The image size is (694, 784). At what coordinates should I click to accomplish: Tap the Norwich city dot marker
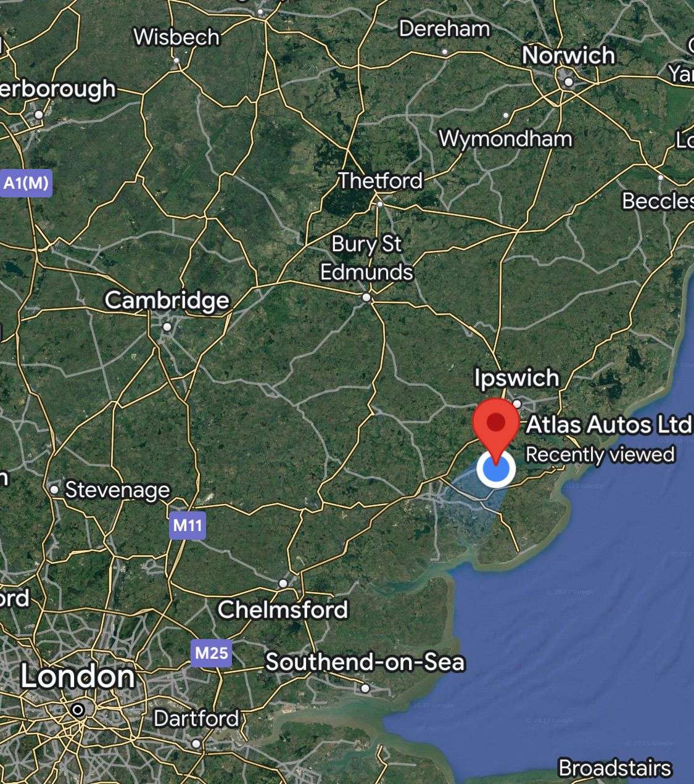[x=568, y=81]
